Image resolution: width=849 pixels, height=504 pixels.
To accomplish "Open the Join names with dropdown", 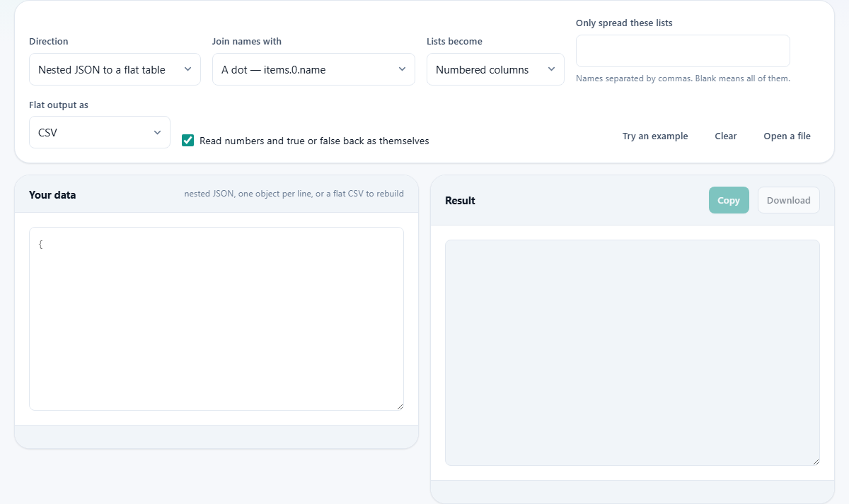I will tap(313, 69).
